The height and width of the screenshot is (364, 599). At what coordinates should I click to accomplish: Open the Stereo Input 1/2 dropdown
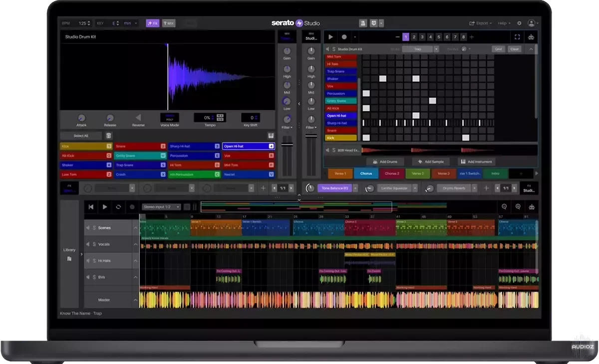161,207
